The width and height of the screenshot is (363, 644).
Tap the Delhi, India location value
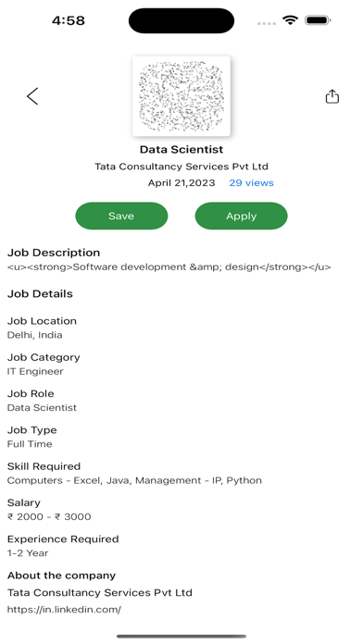coord(35,335)
